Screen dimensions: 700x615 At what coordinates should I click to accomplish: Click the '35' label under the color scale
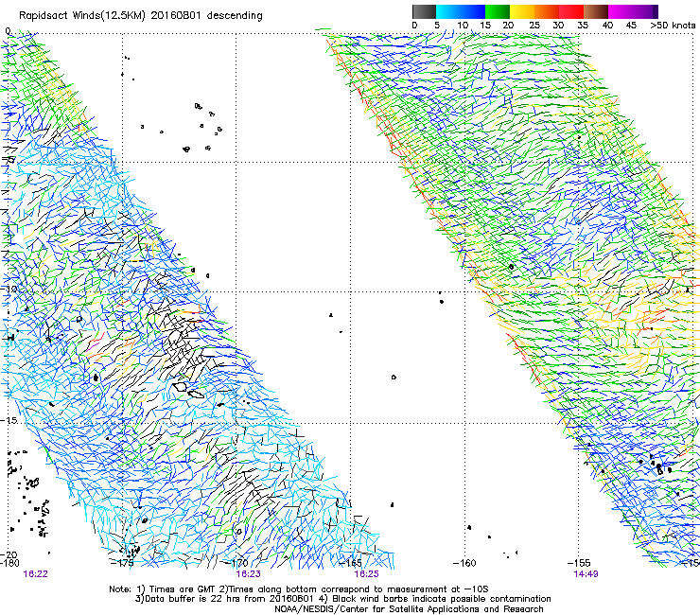pyautogui.click(x=583, y=26)
